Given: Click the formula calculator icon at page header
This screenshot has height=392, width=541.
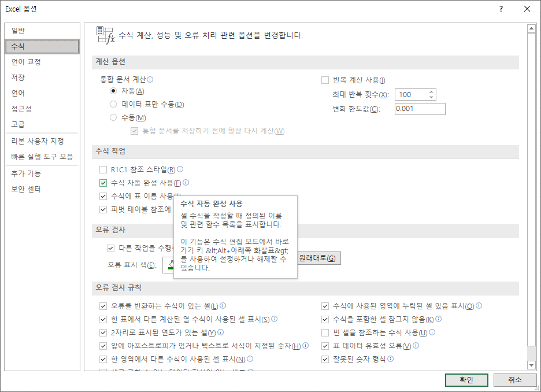Looking at the screenshot, I should [x=105, y=35].
